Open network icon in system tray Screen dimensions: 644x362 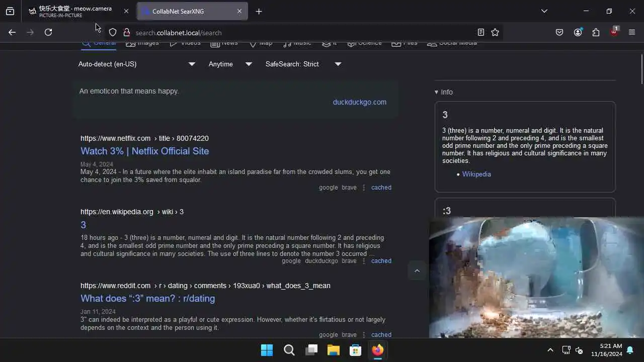pyautogui.click(x=566, y=350)
